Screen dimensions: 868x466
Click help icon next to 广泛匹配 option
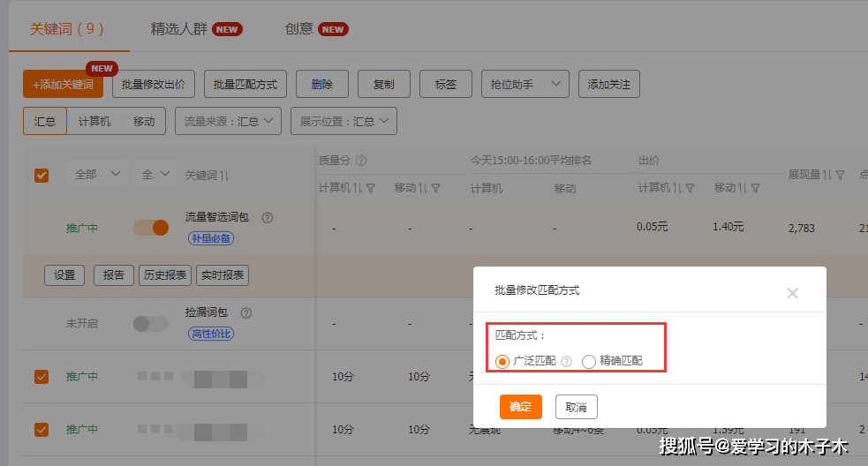pos(566,361)
